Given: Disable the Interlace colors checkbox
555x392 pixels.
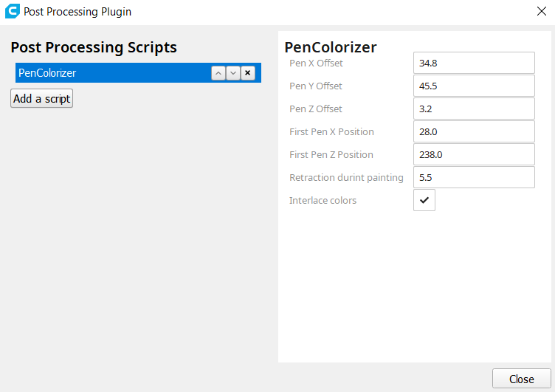Looking at the screenshot, I should click(424, 200).
